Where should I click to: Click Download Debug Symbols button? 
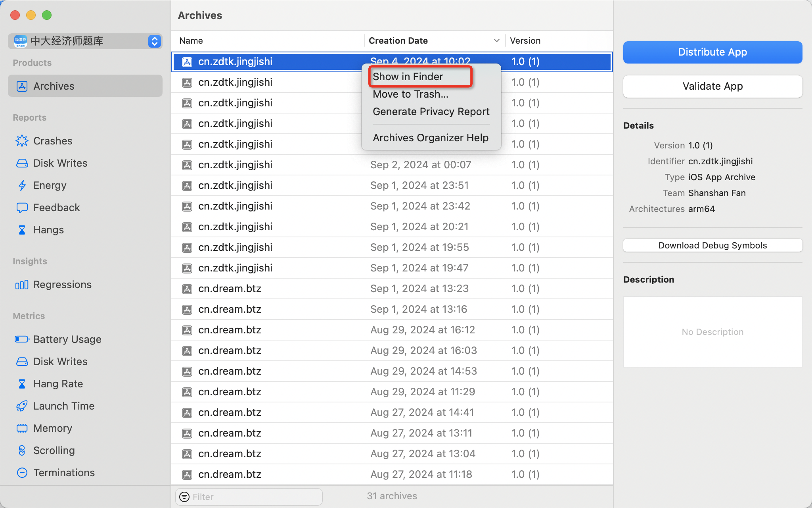point(712,245)
